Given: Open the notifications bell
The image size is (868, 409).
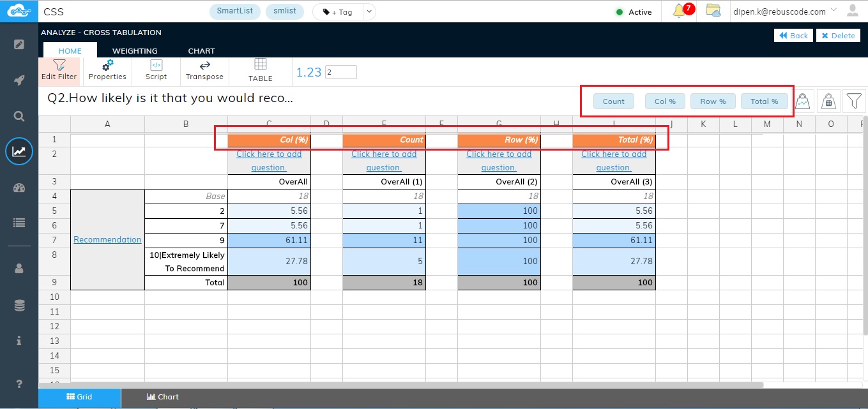Looking at the screenshot, I should pyautogui.click(x=679, y=11).
